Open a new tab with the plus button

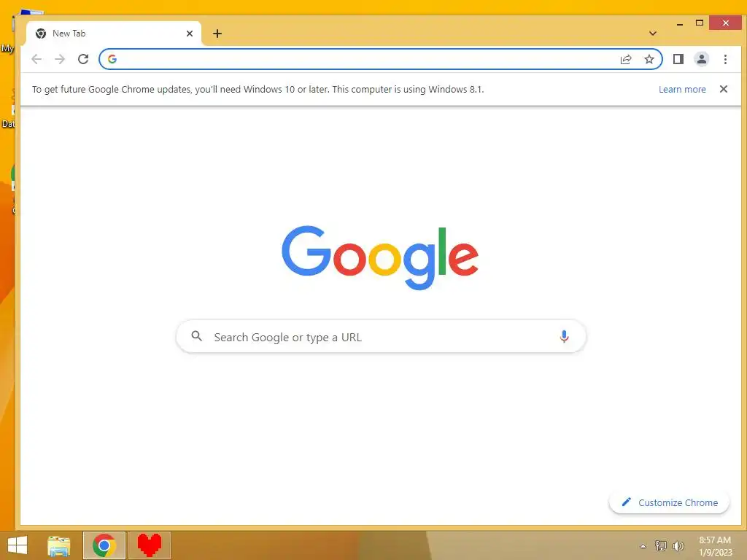(x=217, y=34)
